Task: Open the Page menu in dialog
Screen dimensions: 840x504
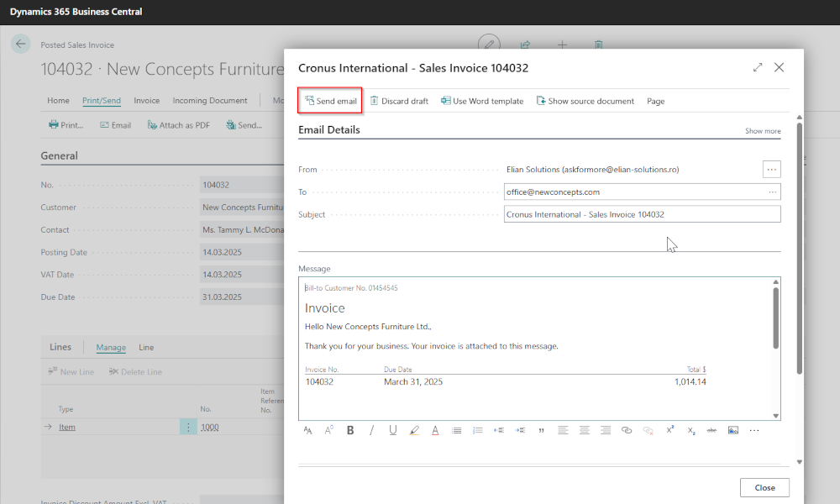Action: click(656, 102)
